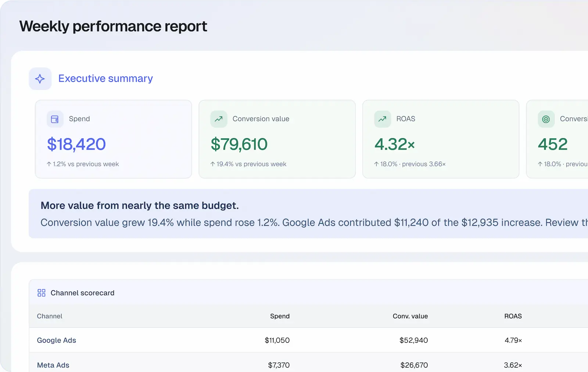Select the Google Ads channel row name
The height and width of the screenshot is (372, 588).
(x=57, y=340)
